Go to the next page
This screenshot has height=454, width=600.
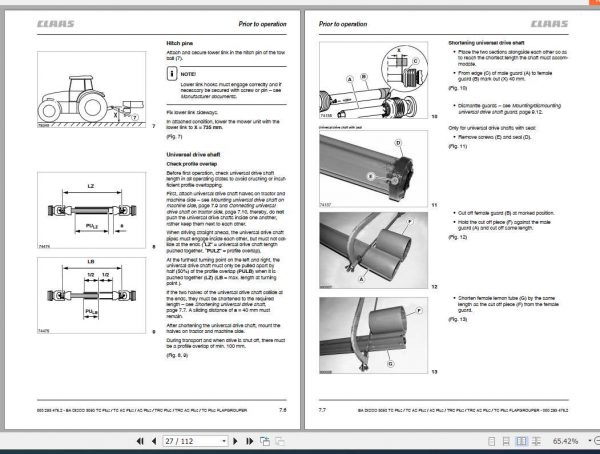coord(235,441)
